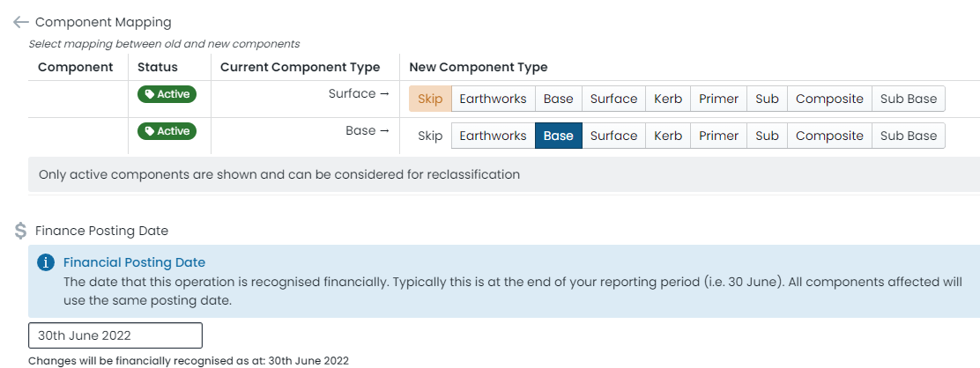The height and width of the screenshot is (368, 980).
Task: Click the New Component Type column header
Action: [x=479, y=67]
